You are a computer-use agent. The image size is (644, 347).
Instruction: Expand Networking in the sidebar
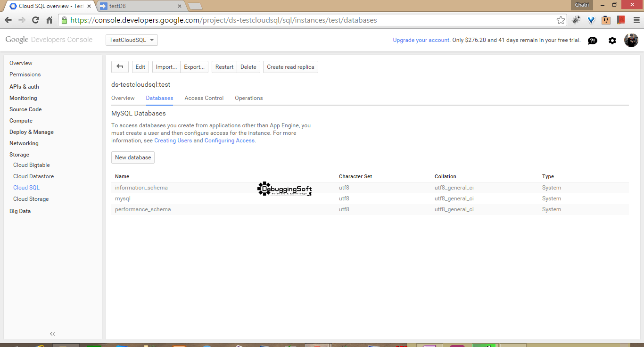(24, 143)
